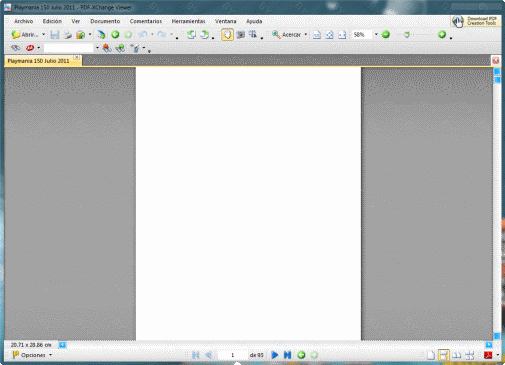The width and height of the screenshot is (505, 365).
Task: Open the Edición menu
Action: (x=52, y=21)
